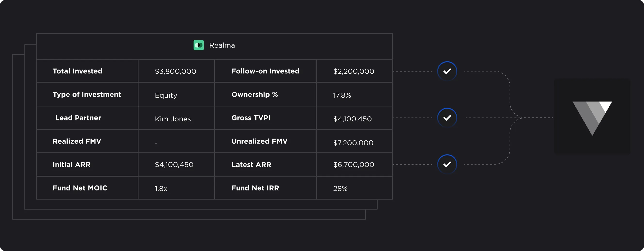Select the $6,700,000 latest ARR value
The width and height of the screenshot is (644, 251).
point(354,165)
